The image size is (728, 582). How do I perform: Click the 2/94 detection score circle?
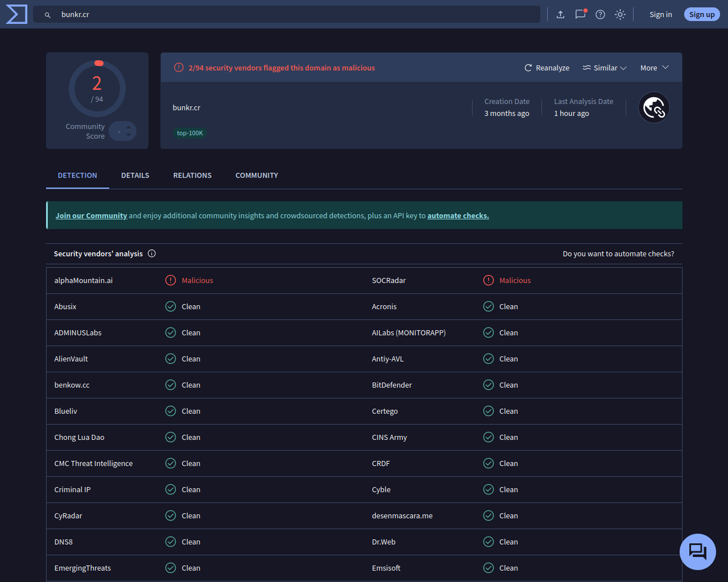97,89
